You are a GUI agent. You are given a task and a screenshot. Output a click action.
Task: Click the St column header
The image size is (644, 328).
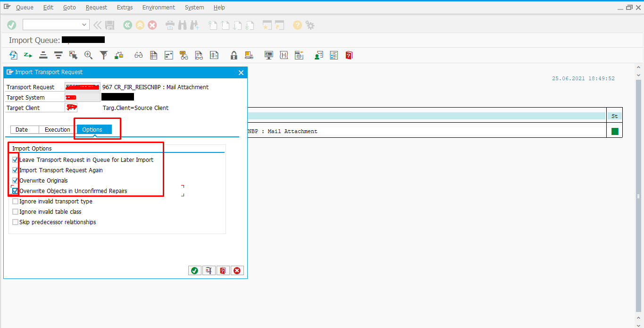point(614,116)
